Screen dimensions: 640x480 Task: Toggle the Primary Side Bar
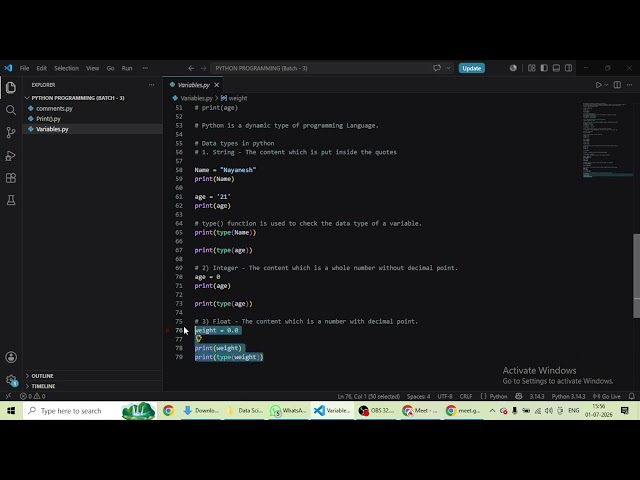[x=544, y=68]
